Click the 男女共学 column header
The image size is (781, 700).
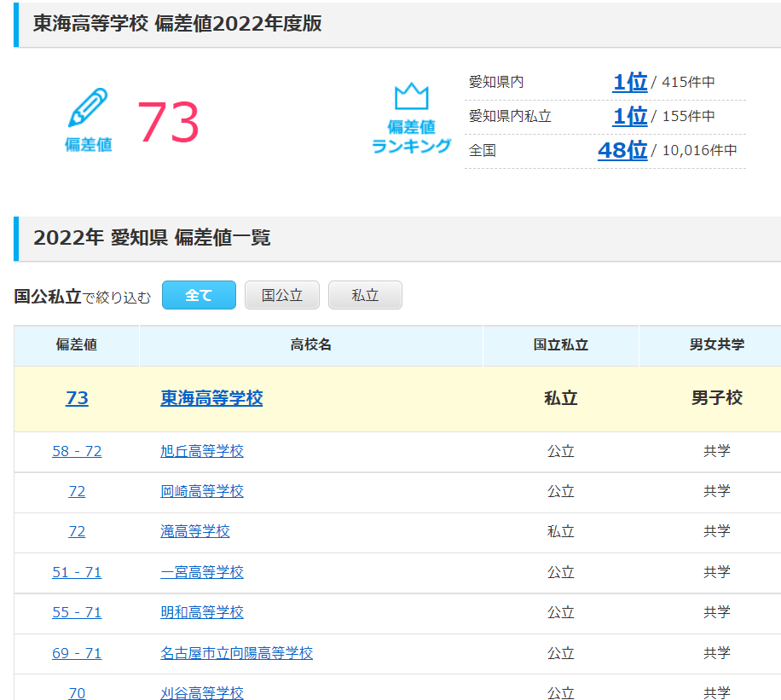717,344
